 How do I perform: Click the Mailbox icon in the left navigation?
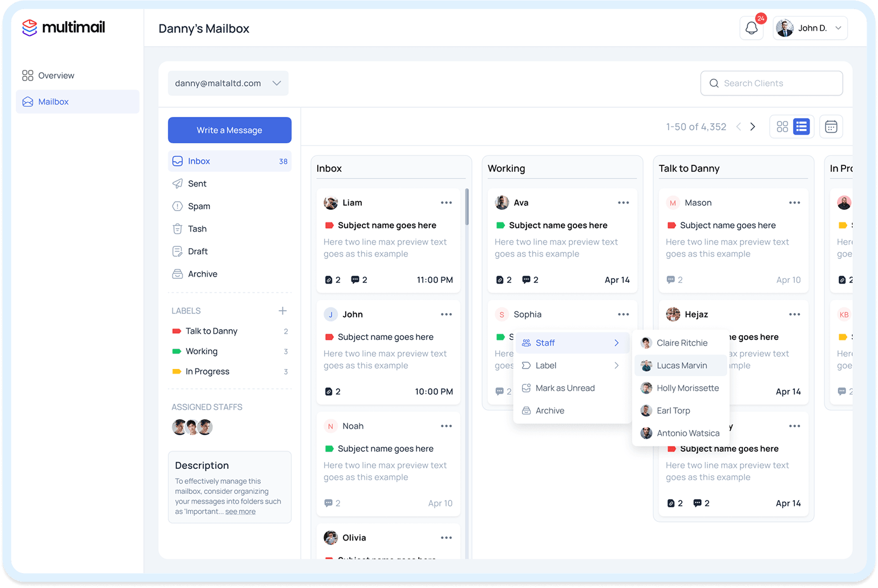pyautogui.click(x=27, y=102)
